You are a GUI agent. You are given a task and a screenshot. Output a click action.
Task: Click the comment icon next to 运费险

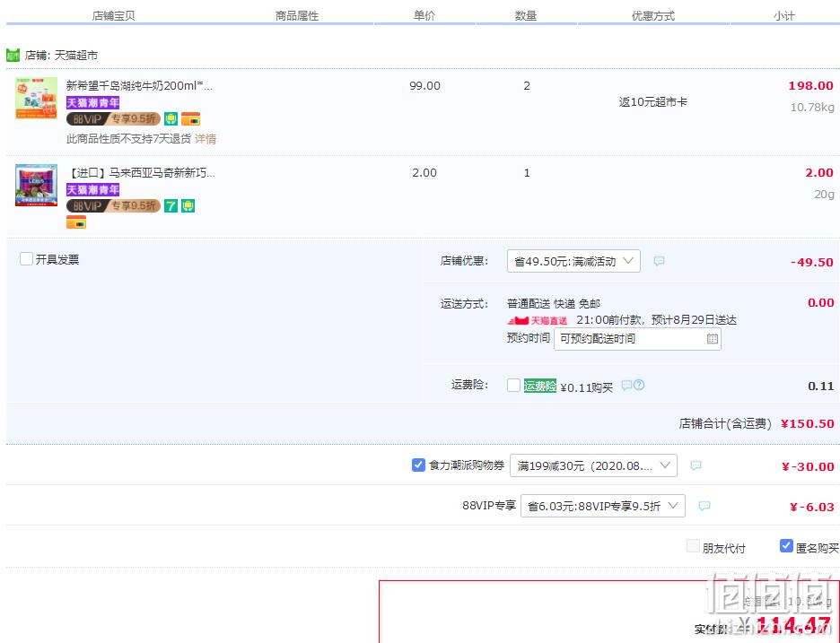(626, 385)
